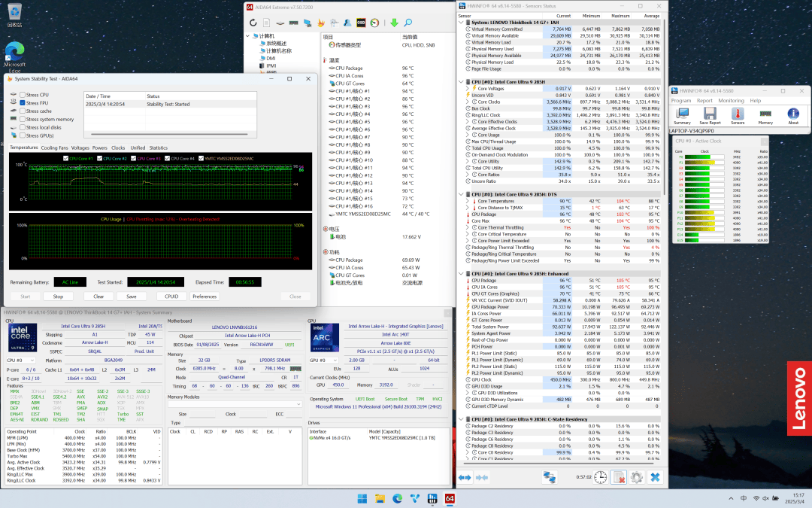This screenshot has height=508, width=812.
Task: Enable the Stress CPU checkbox
Action: click(23, 95)
